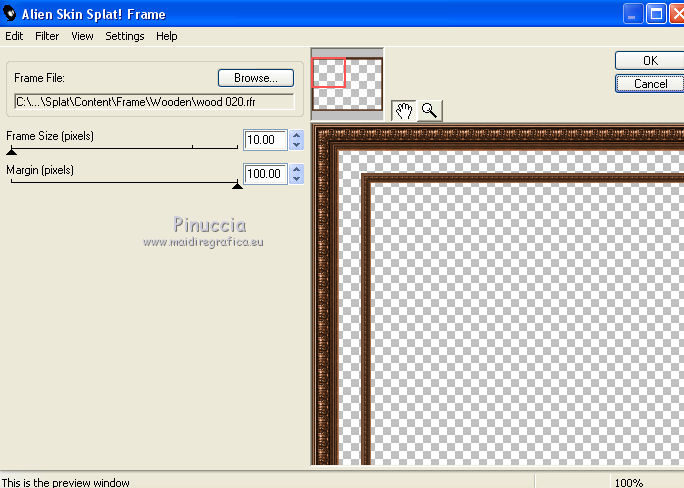Click the frame file path field
This screenshot has width=684, height=488.
tap(154, 102)
